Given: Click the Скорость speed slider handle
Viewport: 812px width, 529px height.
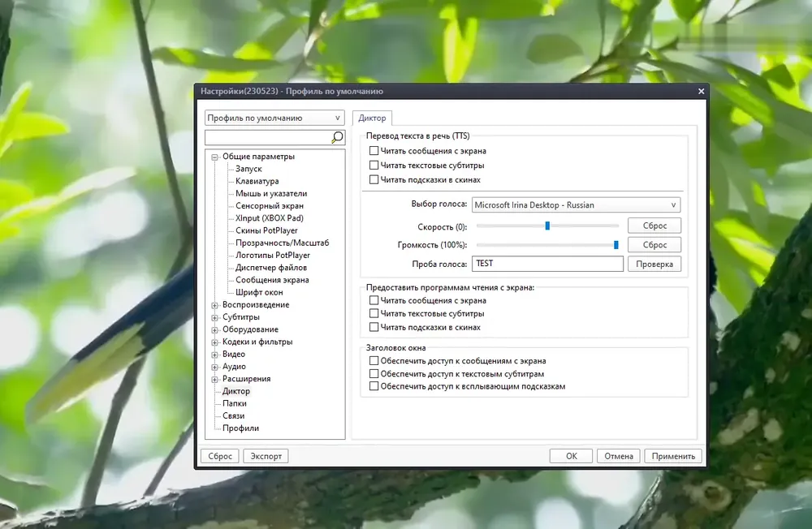Looking at the screenshot, I should coord(547,226).
